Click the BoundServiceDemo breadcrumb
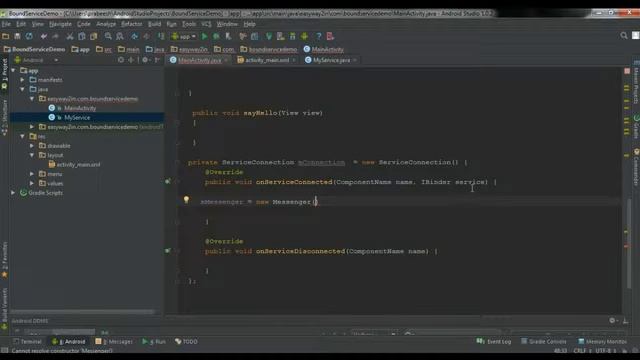 tap(34, 49)
